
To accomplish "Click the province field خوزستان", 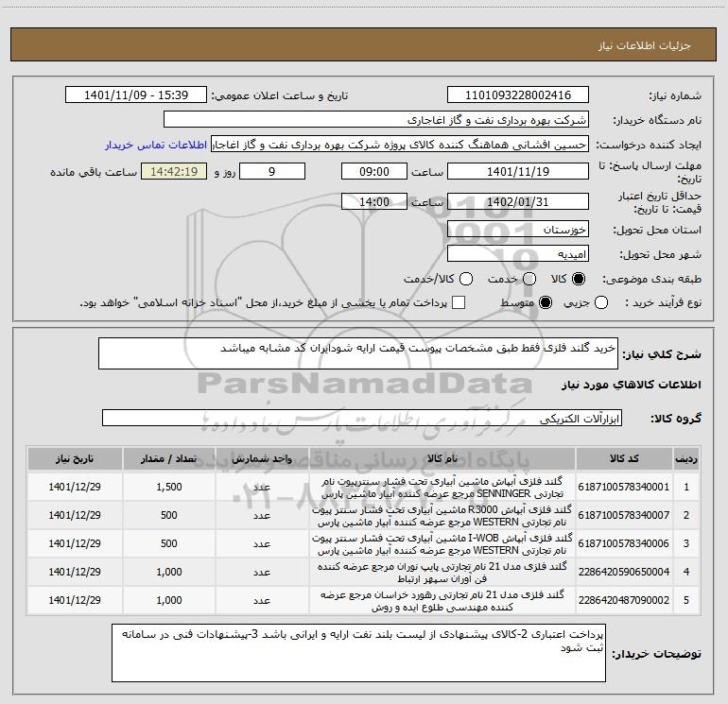I will click(518, 229).
